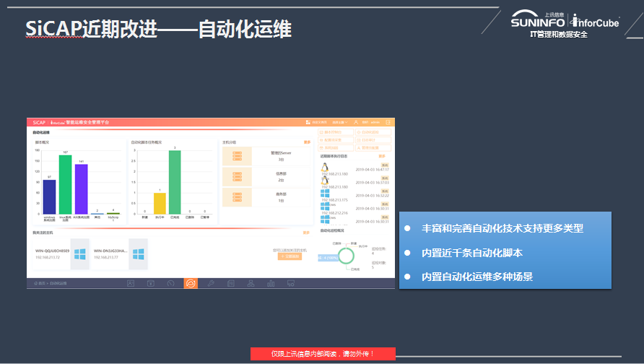644x364 pixels.
Task: Click 首页 in the breadcrumb path
Action: tap(40, 284)
